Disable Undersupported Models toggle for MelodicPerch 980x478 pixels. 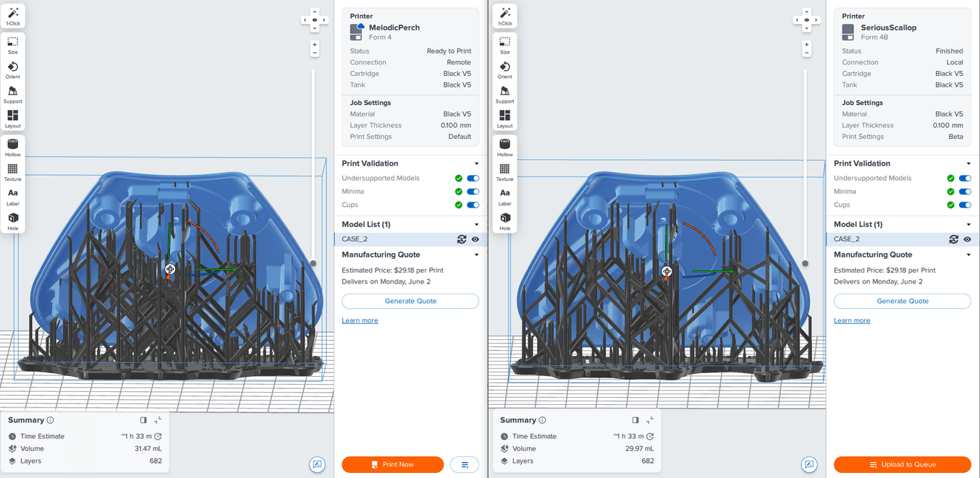(473, 178)
